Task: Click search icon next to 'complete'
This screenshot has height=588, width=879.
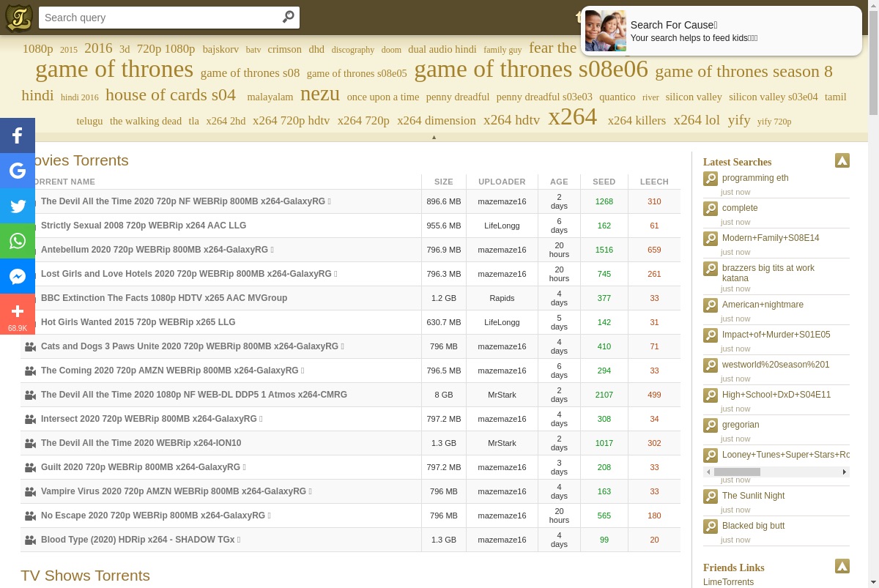Action: [711, 209]
